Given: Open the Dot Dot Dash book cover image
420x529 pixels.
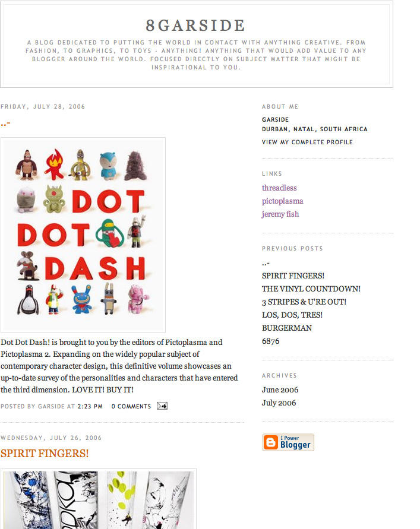Looking at the screenshot, I should (x=83, y=235).
